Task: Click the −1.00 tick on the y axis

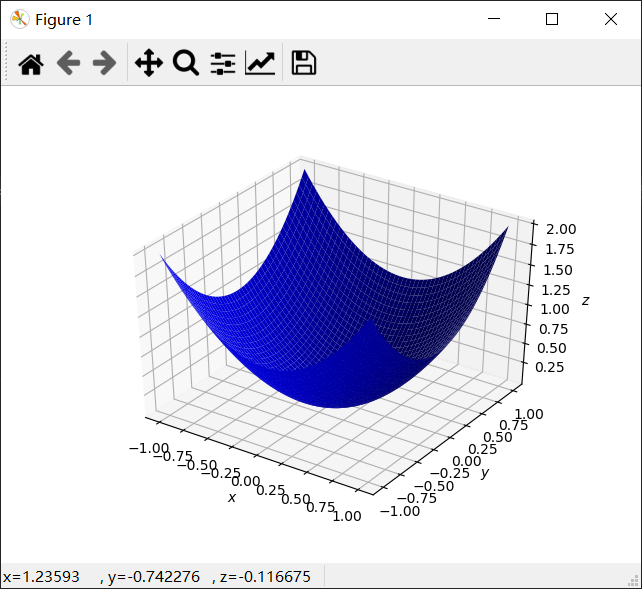Action: pos(400,511)
